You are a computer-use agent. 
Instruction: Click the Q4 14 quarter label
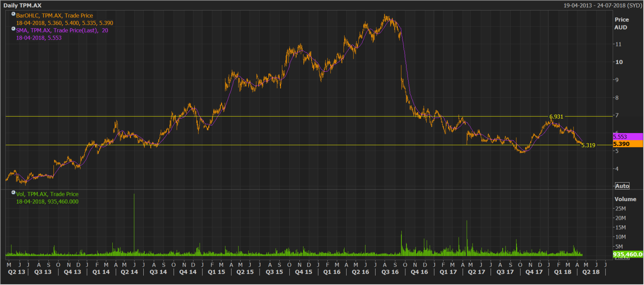point(188,272)
